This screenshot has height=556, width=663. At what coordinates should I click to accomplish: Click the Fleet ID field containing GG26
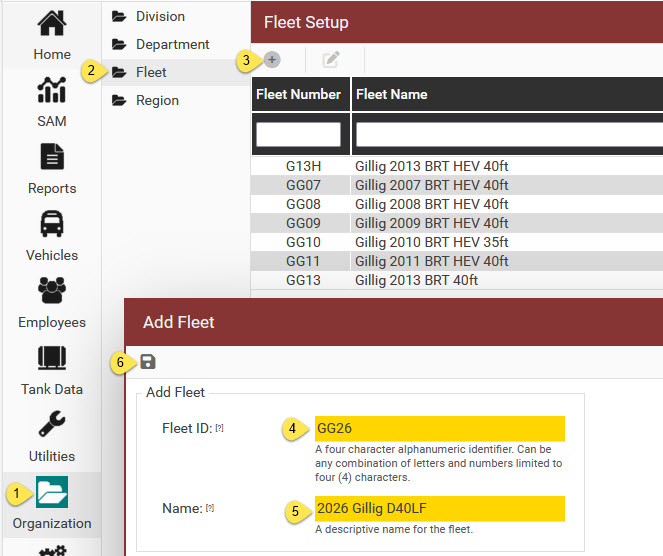coord(440,428)
